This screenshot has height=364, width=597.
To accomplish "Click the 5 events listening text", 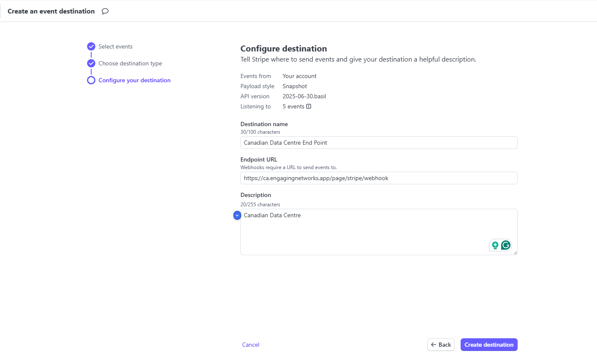I will (x=293, y=106).
